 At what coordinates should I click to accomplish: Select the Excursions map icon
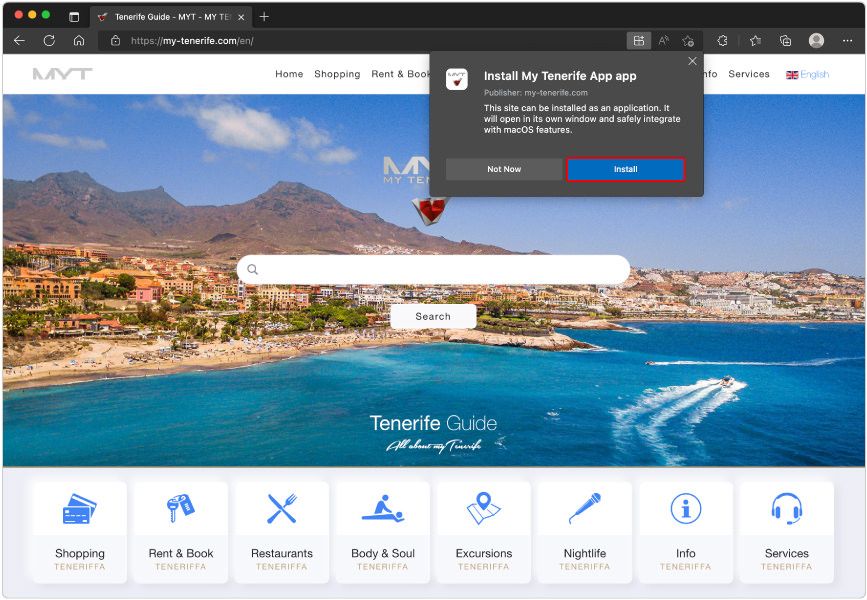483,508
